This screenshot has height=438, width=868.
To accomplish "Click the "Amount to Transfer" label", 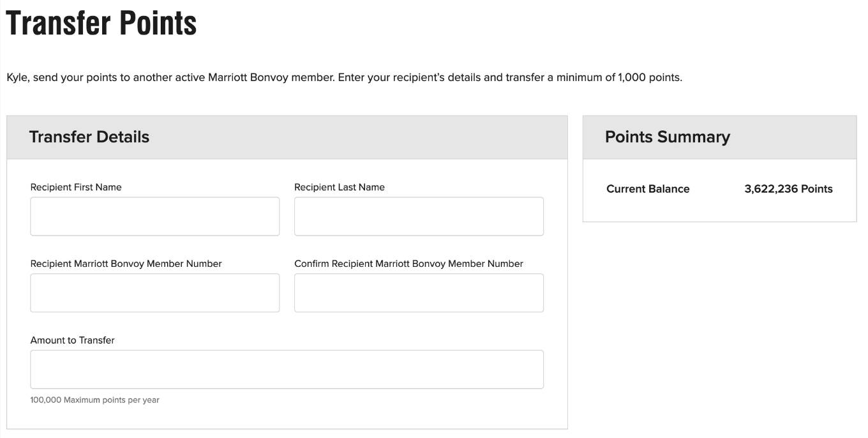I will (x=72, y=340).
